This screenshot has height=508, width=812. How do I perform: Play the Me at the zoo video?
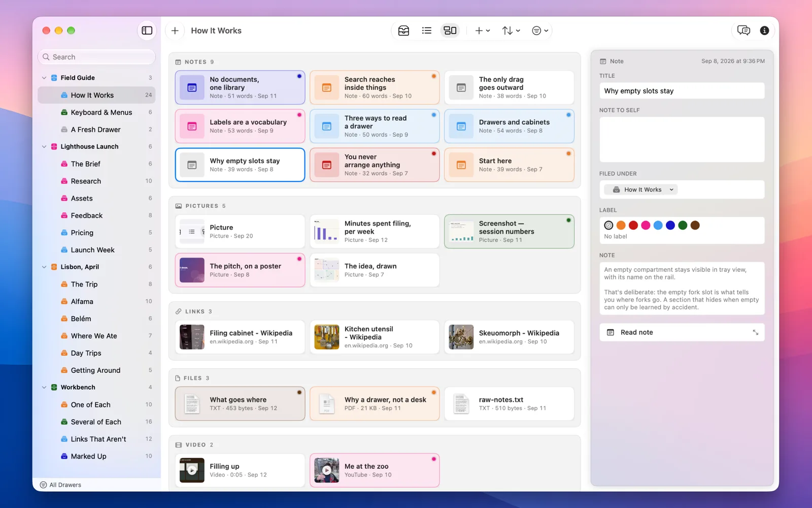tap(327, 470)
